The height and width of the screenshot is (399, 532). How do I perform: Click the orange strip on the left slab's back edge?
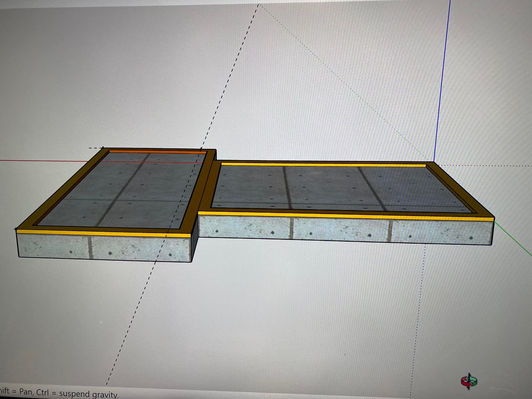tap(158, 152)
